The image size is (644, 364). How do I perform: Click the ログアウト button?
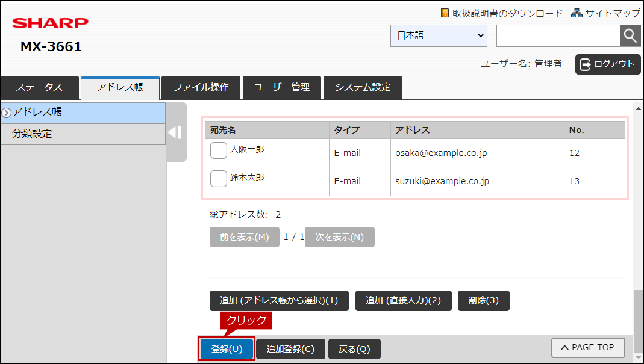608,64
